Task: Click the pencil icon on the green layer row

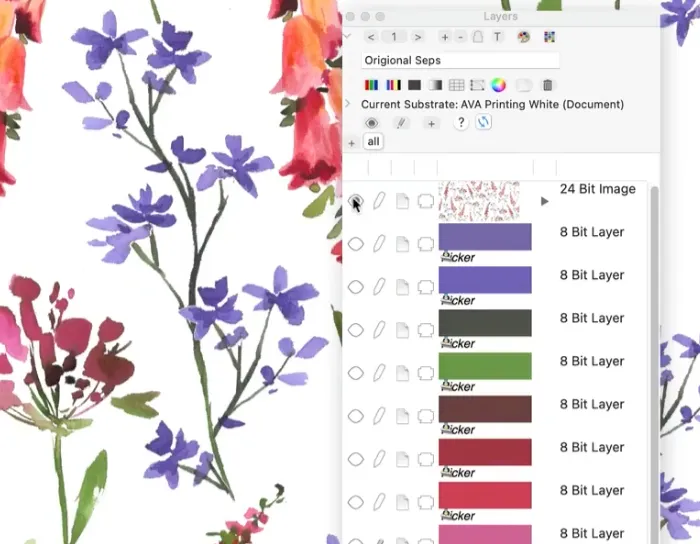Action: coord(379,373)
